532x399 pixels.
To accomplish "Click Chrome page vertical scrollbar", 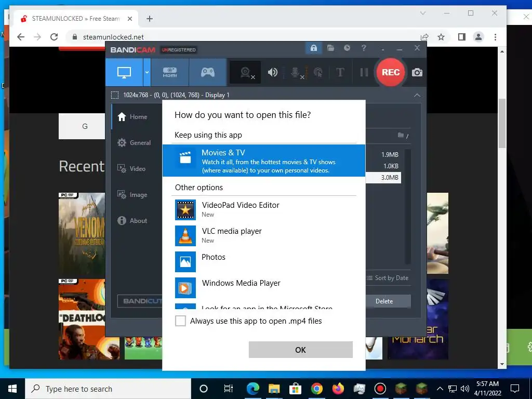I will tap(502, 124).
